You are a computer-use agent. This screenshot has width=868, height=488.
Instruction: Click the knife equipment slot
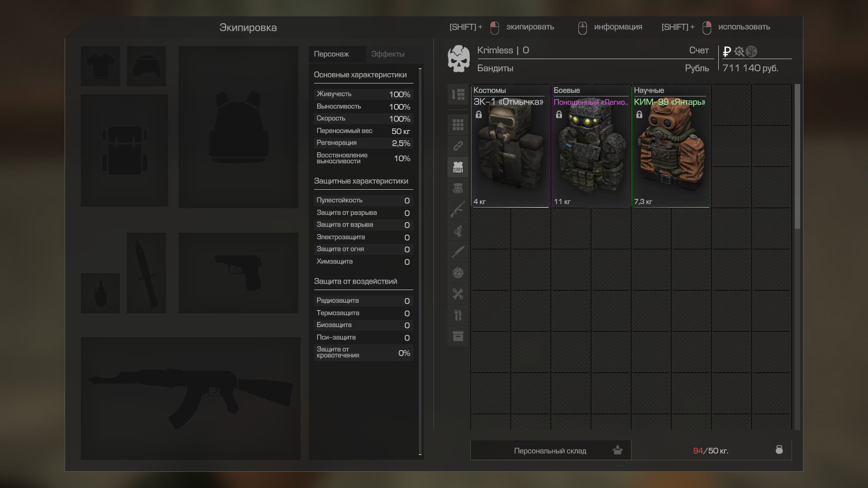click(x=146, y=273)
